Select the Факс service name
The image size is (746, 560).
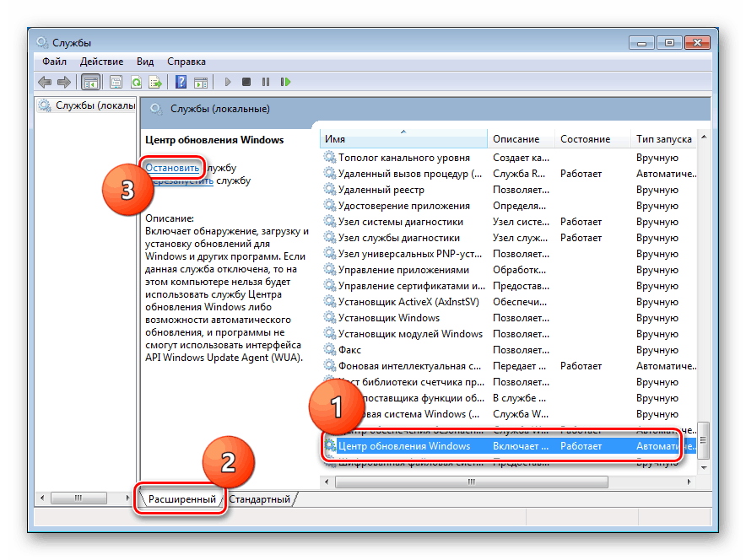349,350
